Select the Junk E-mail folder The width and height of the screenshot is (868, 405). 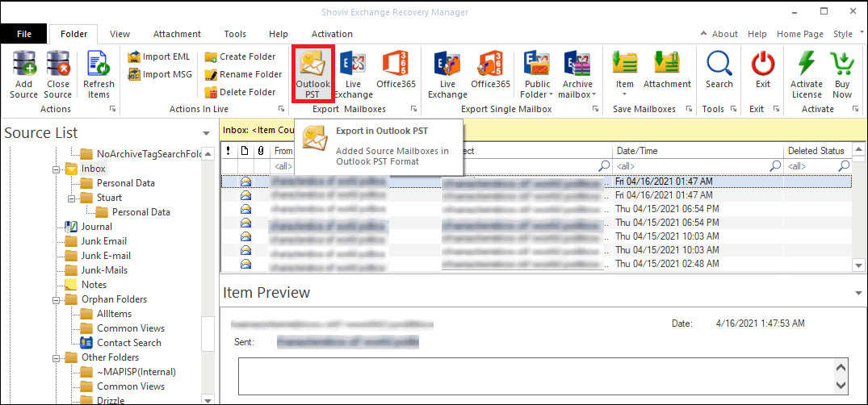[106, 256]
